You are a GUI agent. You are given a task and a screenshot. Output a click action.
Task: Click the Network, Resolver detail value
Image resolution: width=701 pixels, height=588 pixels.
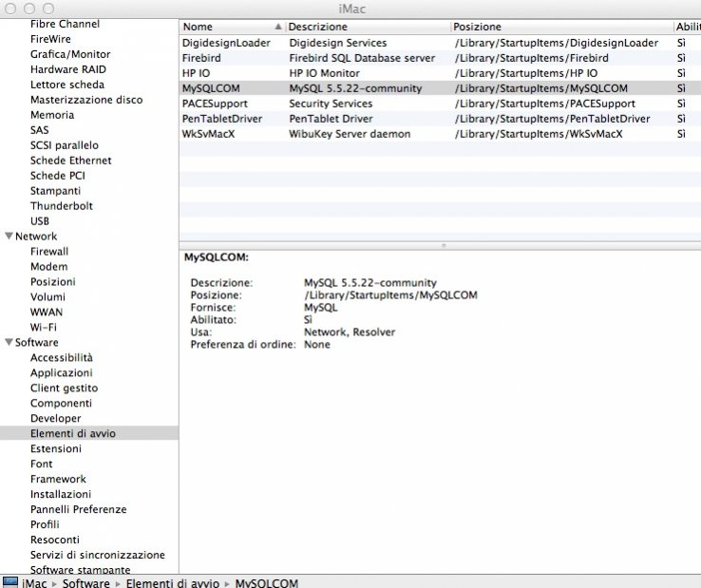point(350,332)
